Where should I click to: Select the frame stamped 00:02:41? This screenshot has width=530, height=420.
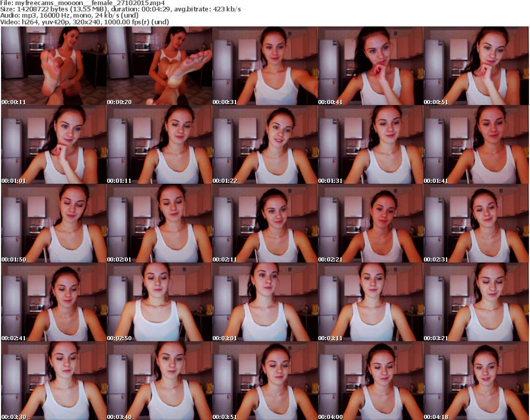(54, 302)
